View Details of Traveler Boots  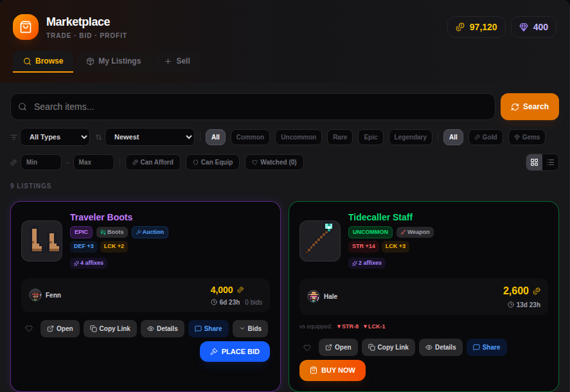click(x=163, y=329)
